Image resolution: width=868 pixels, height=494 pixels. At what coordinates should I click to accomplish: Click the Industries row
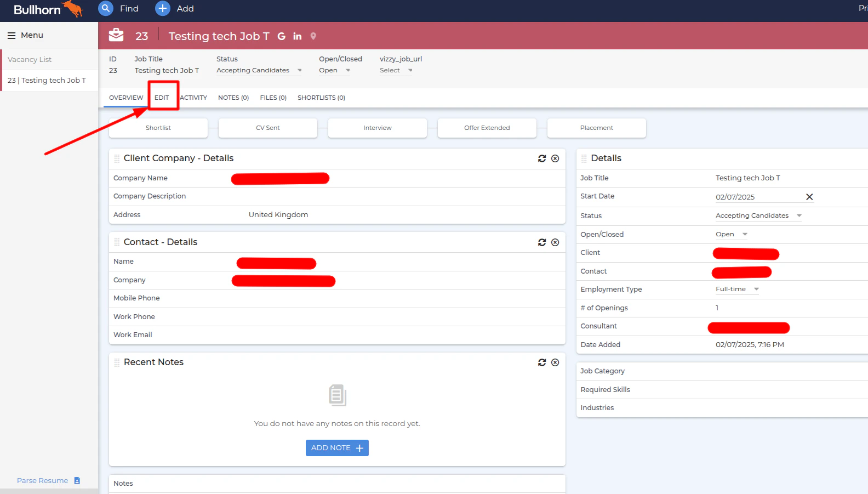(x=722, y=408)
